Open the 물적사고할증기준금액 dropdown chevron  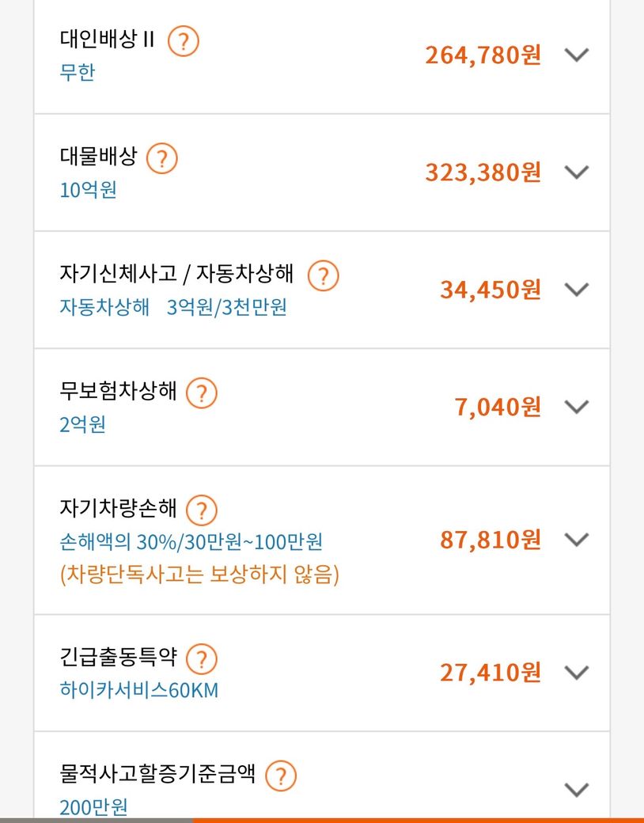coord(578,789)
